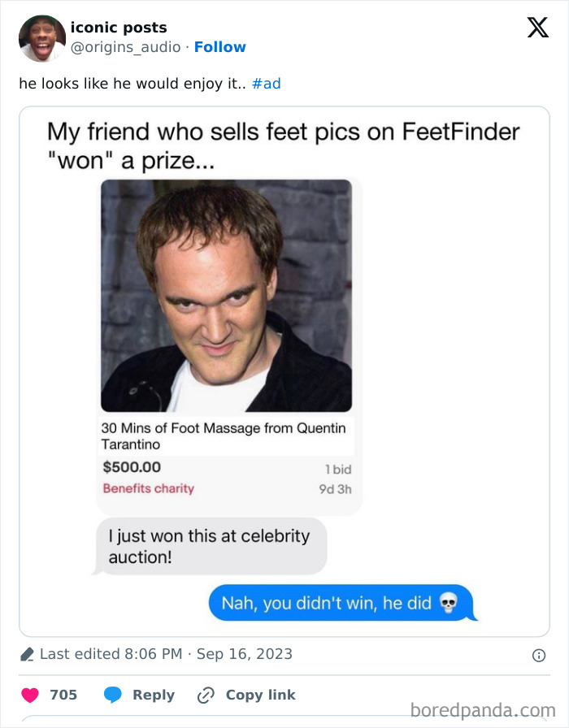
Task: Select the 705 likes count
Action: click(x=63, y=695)
